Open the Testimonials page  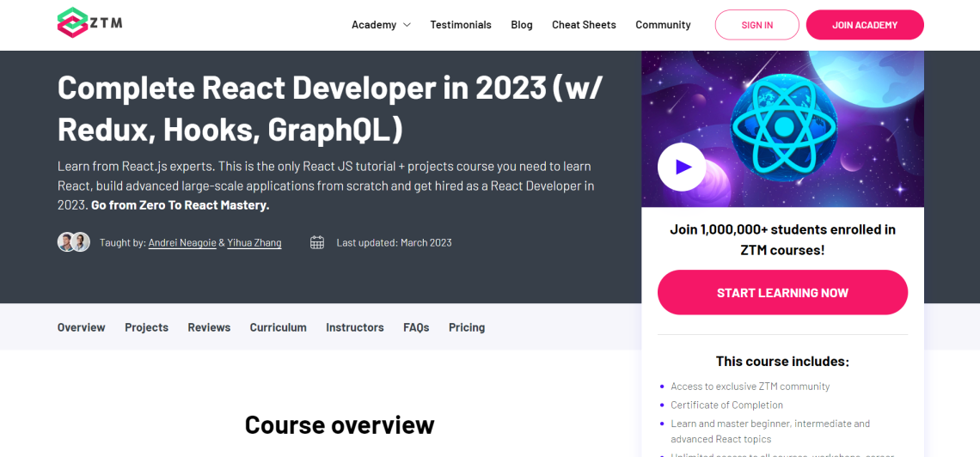tap(461, 25)
